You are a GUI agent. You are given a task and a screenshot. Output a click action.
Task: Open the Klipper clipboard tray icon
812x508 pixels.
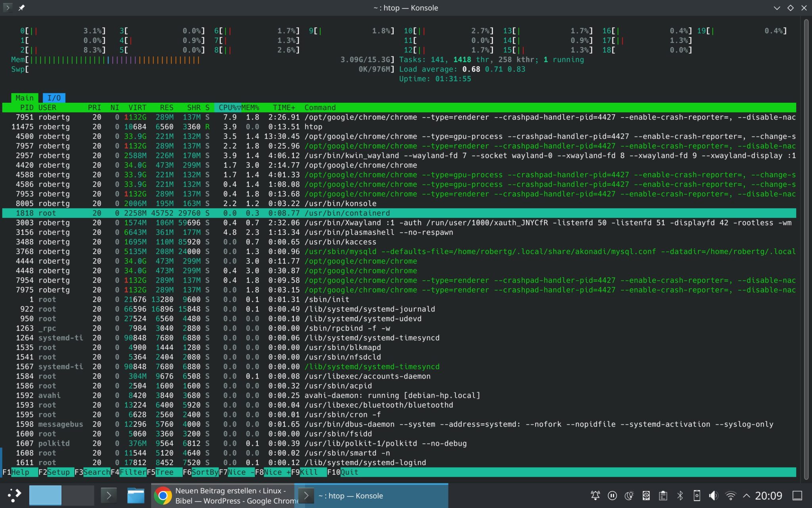[664, 495]
